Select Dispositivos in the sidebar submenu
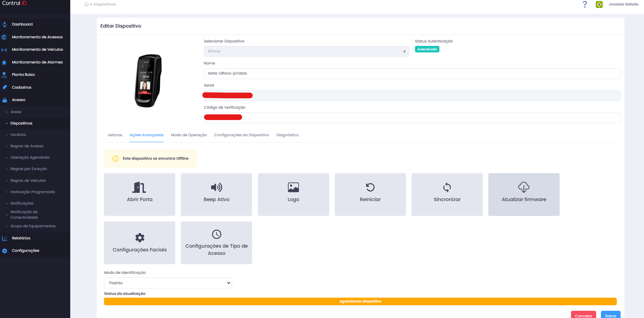The height and width of the screenshot is (318, 644). coord(21,123)
